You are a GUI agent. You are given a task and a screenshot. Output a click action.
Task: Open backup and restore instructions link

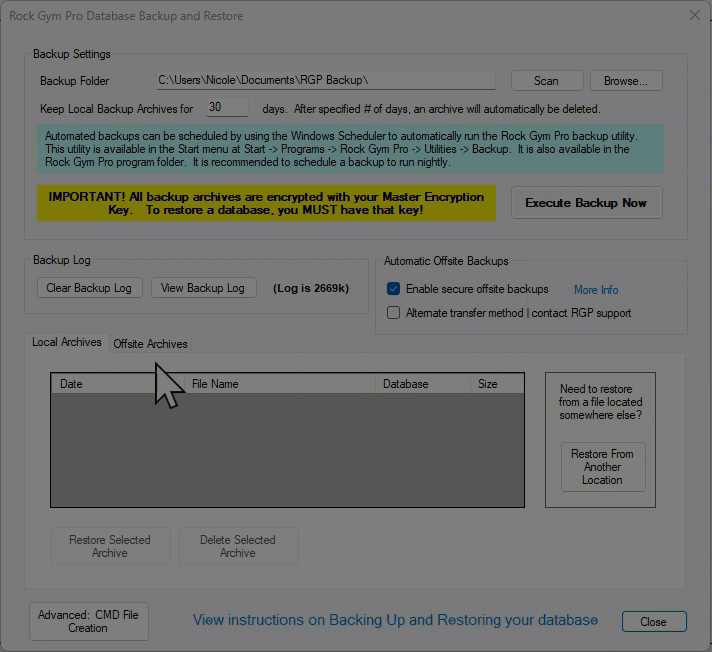click(395, 620)
